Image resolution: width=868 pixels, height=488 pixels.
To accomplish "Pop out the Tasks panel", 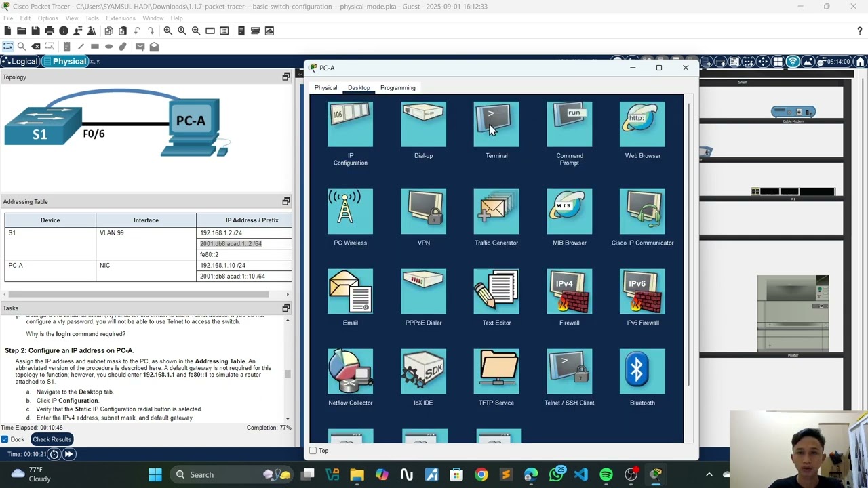I will point(286,308).
